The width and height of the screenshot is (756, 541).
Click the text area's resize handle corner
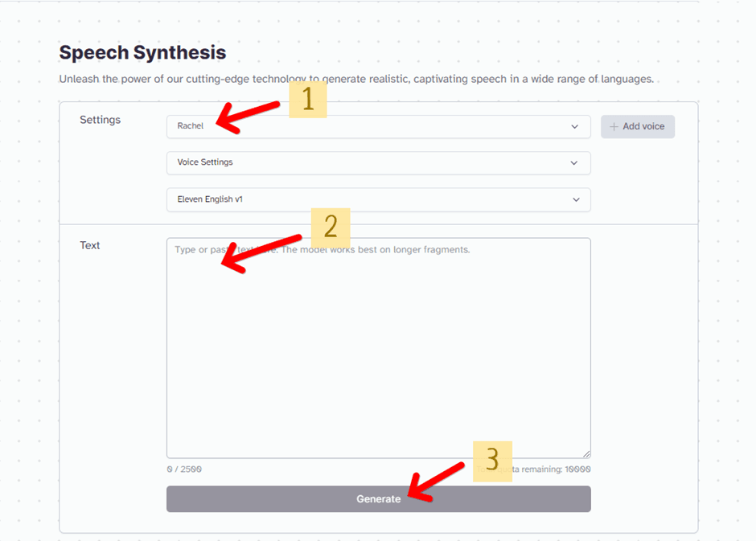(x=586, y=454)
